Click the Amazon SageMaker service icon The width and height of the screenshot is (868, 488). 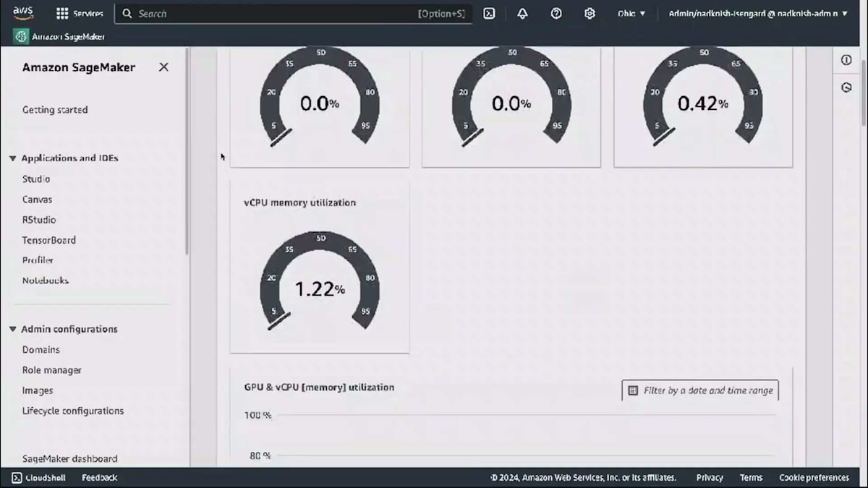21,36
